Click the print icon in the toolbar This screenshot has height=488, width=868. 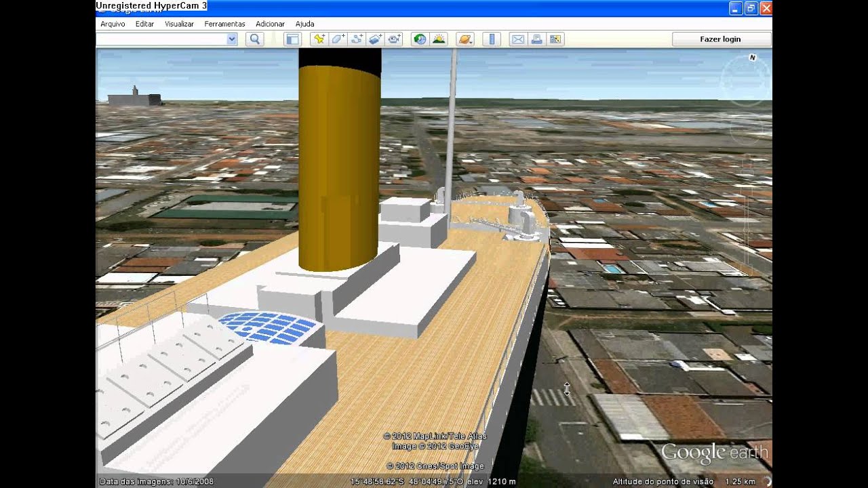pos(537,39)
